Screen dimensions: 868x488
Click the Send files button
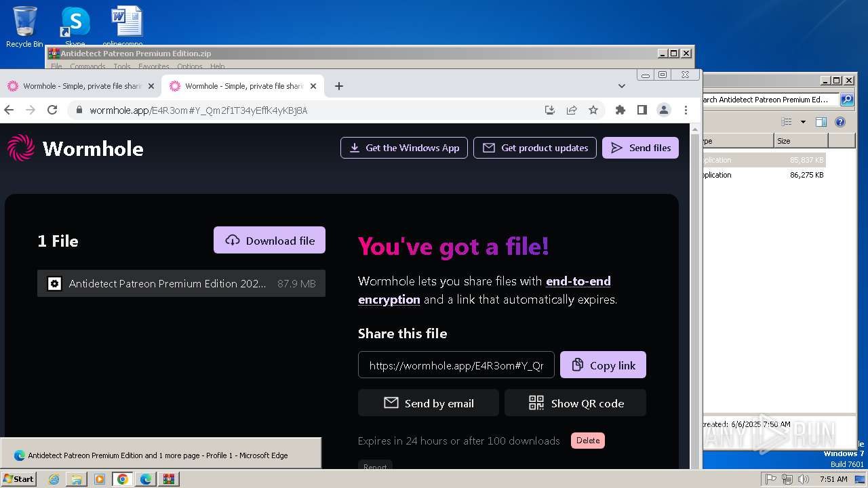(640, 148)
